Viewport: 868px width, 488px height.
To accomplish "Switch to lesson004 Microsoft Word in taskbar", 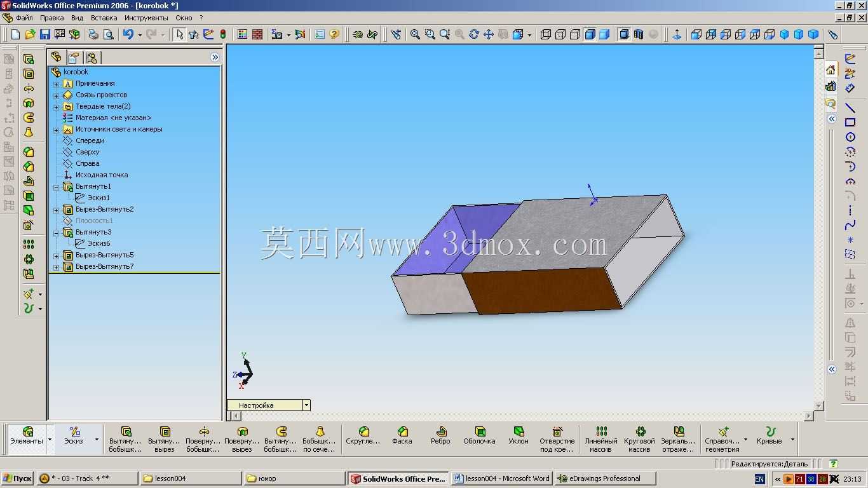I will click(501, 478).
